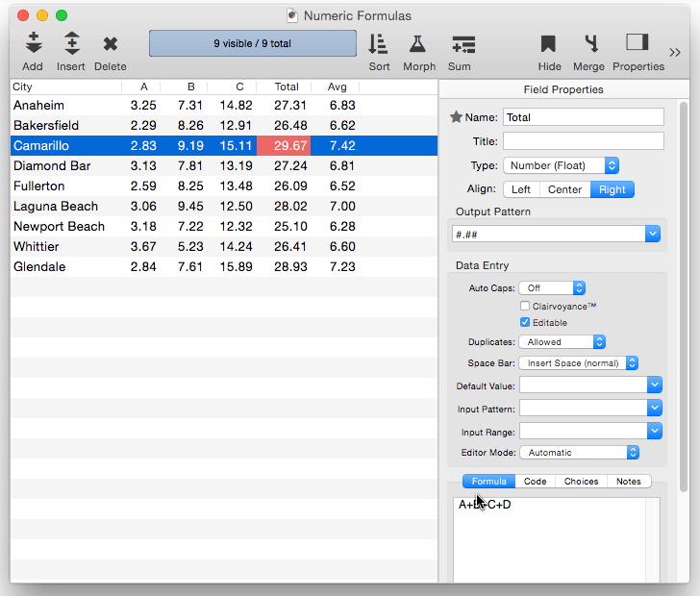Switch to the Code tab
Screen dimensions: 700x596
535,482
